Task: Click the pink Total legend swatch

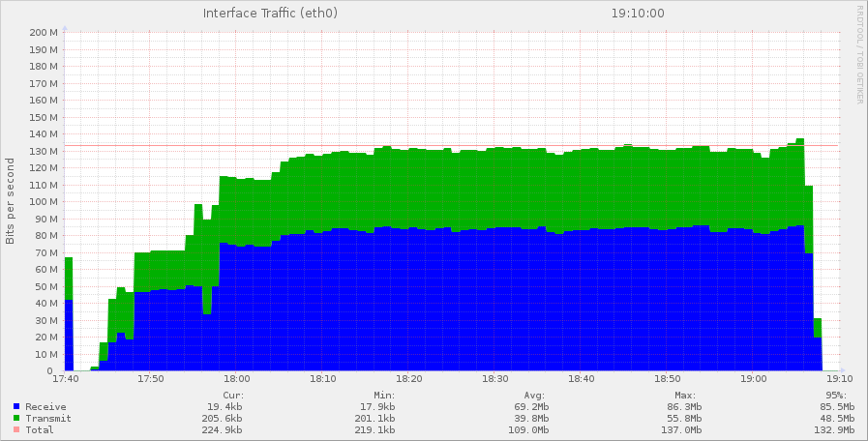Action: coord(16,430)
